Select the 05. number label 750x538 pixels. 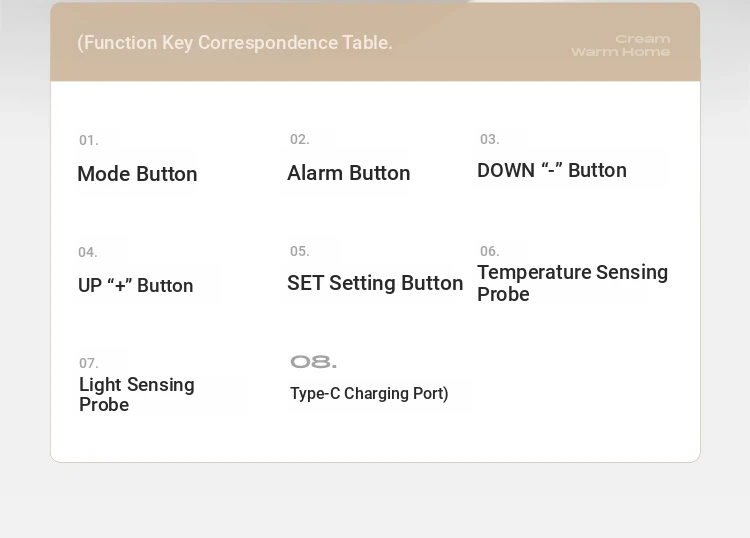click(x=300, y=252)
